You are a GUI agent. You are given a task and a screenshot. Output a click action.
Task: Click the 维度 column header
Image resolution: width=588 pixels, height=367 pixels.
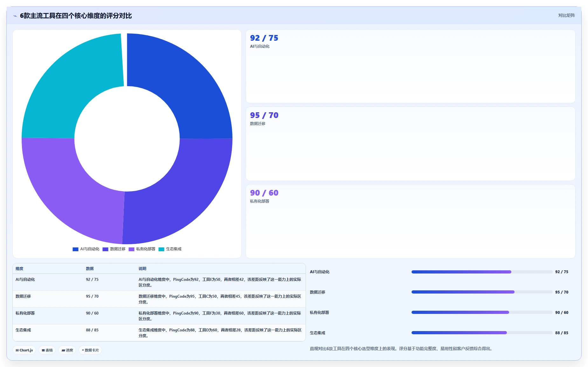click(x=19, y=269)
